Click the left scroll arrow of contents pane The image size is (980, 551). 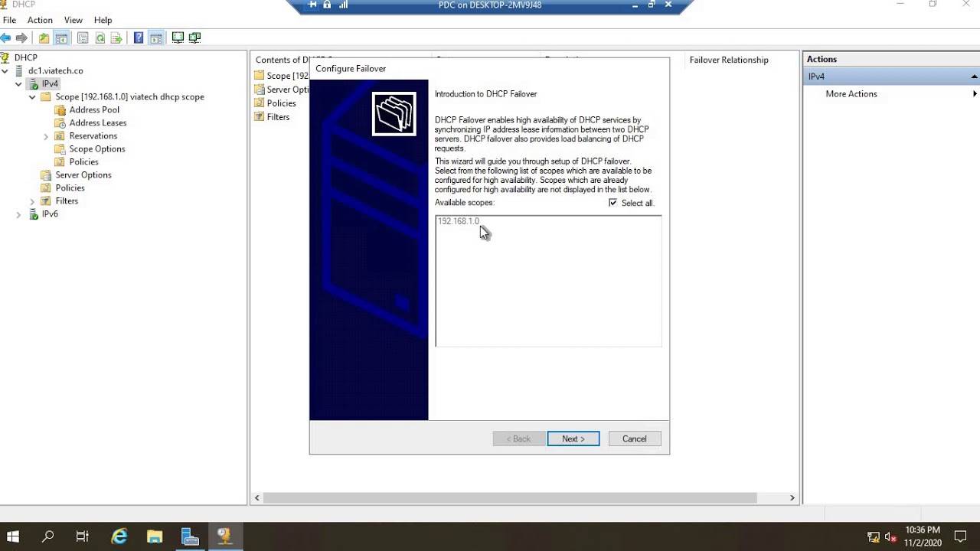tap(257, 497)
